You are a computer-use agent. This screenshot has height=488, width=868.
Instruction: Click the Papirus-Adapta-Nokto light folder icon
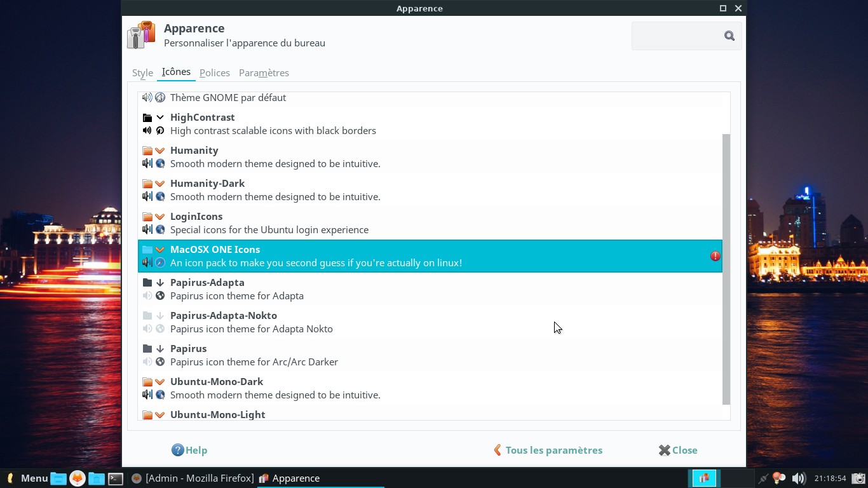(147, 316)
